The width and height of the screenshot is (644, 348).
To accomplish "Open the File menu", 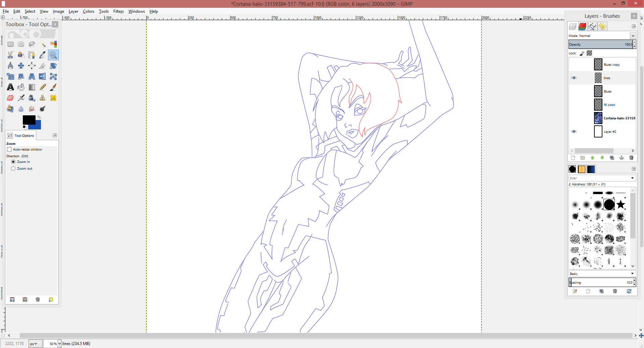I will [6, 11].
